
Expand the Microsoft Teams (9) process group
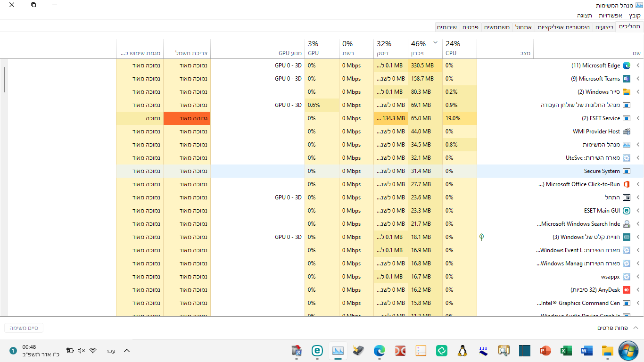(638, 79)
